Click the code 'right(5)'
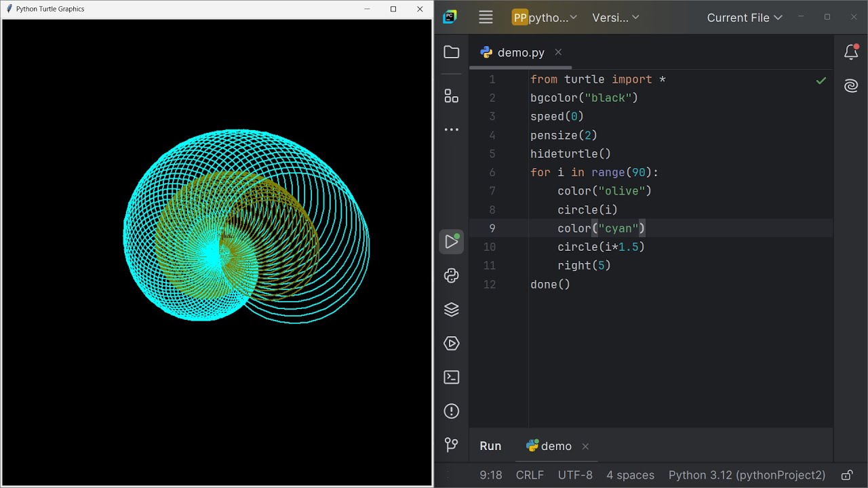 [585, 266]
